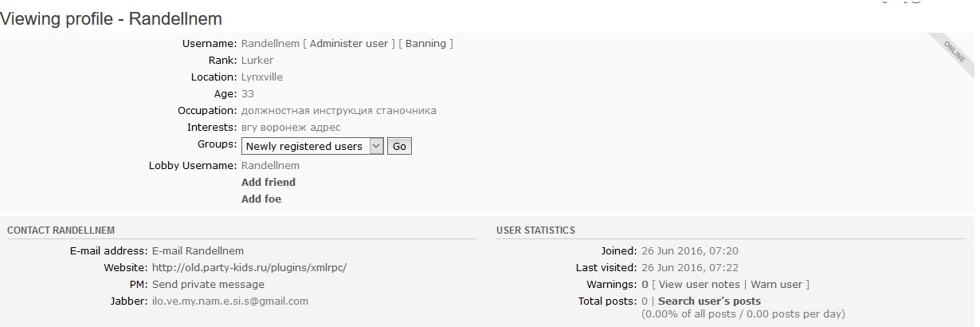Screen dimensions: 980x327
Task: Click the Viewing profile - Randellnem heading
Action: (112, 18)
